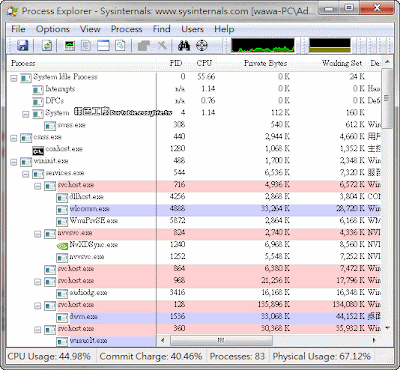Click the audiodg.exe process icon
400x370 pixels.
pos(62,294)
